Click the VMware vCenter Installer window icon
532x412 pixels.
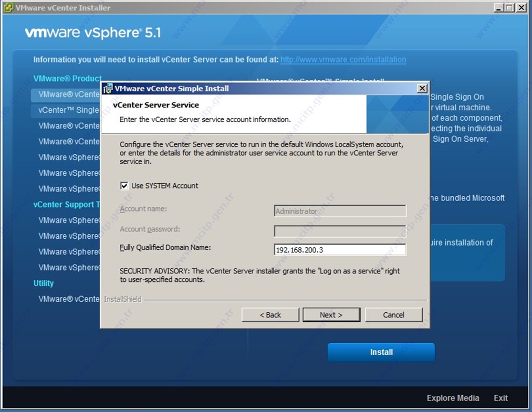[x=8, y=7]
